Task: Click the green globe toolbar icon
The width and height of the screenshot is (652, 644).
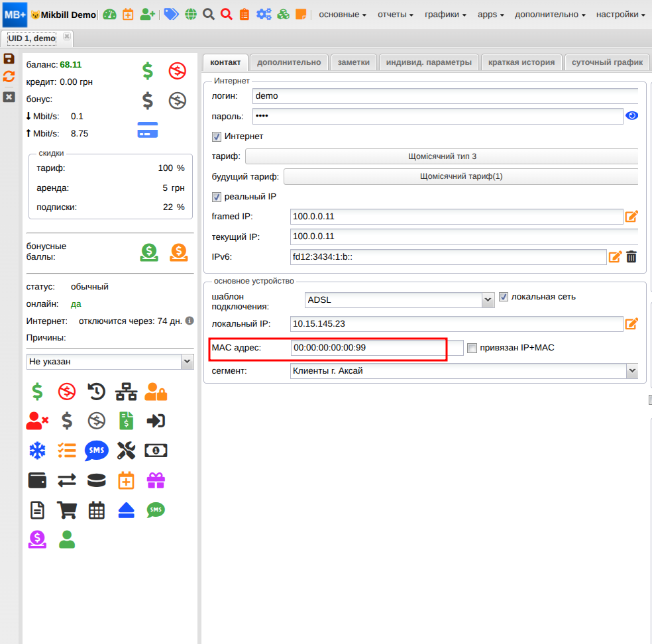Action: [191, 15]
